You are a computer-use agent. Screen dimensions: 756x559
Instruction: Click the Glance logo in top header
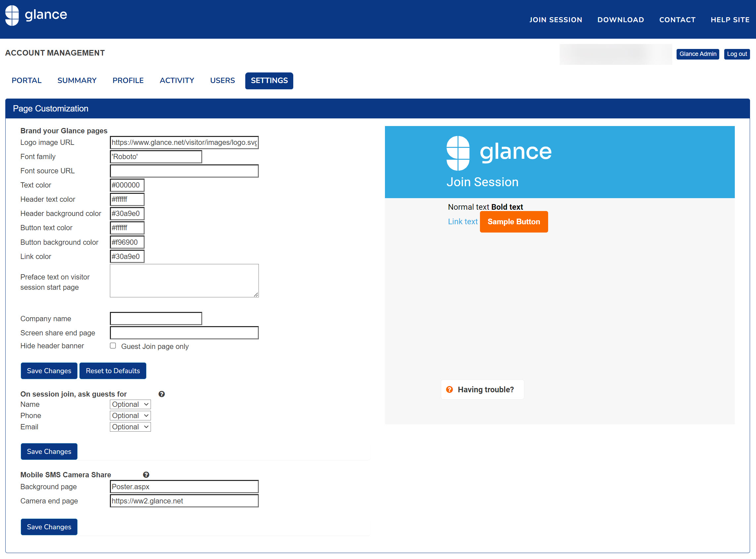click(36, 15)
